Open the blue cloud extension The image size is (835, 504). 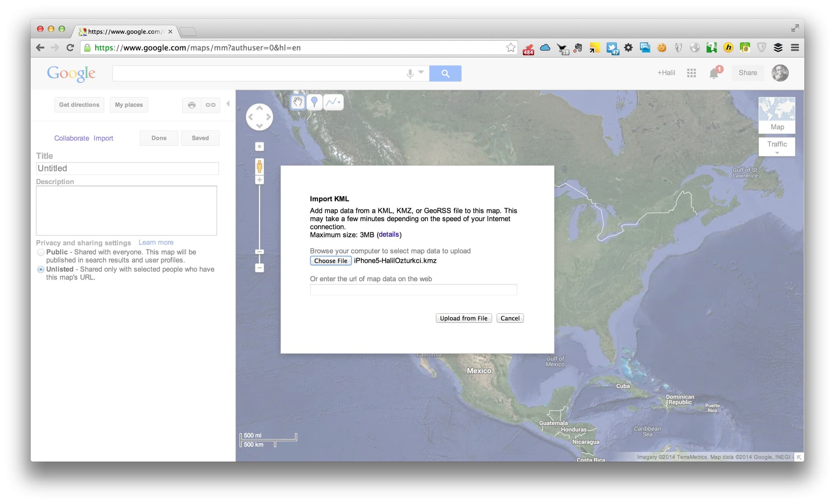click(x=545, y=47)
